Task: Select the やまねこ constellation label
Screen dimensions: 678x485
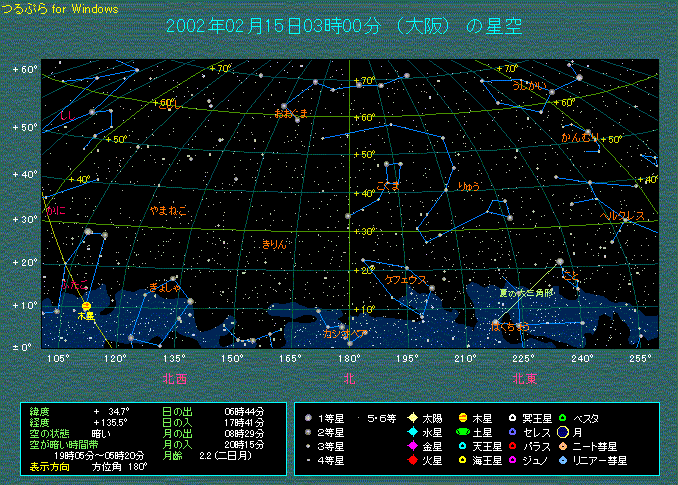Action: 168,211
